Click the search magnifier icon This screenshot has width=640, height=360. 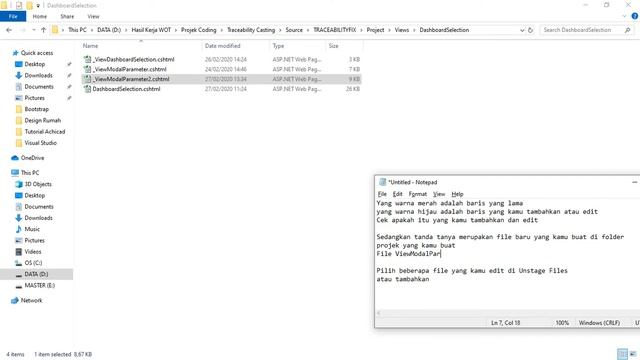coord(627,30)
